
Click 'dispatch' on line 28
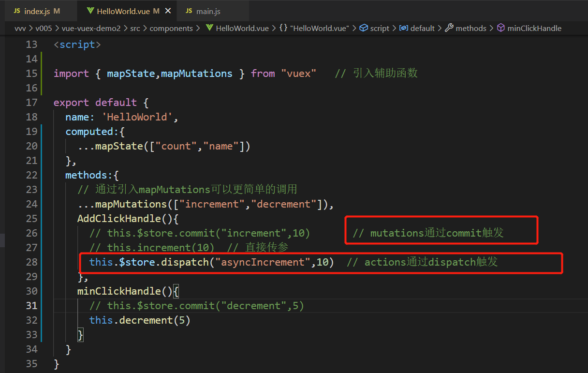click(185, 262)
